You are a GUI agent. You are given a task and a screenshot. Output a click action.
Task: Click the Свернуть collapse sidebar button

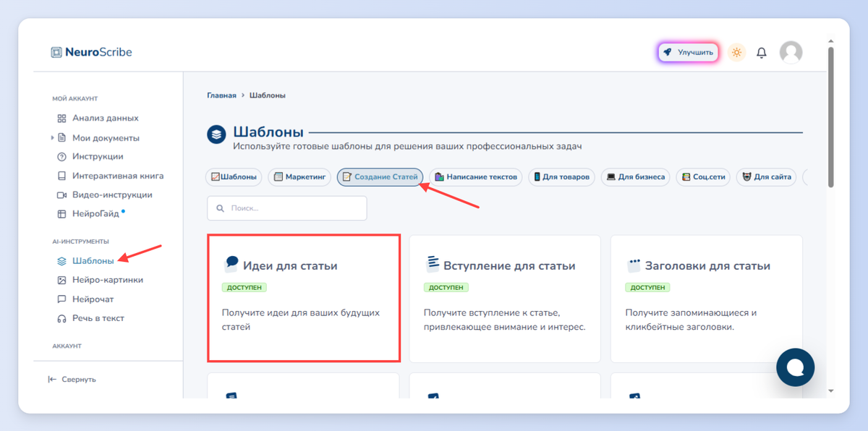(x=72, y=379)
